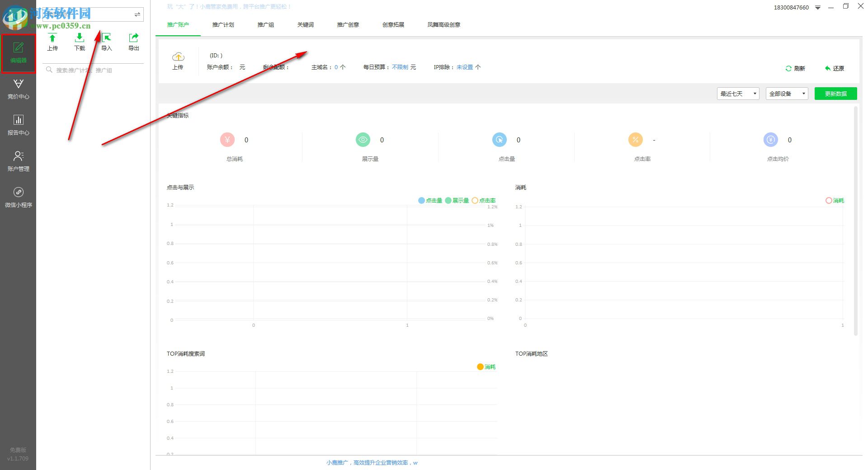Switch to the 凤舞高级创意 tab

[x=444, y=24]
